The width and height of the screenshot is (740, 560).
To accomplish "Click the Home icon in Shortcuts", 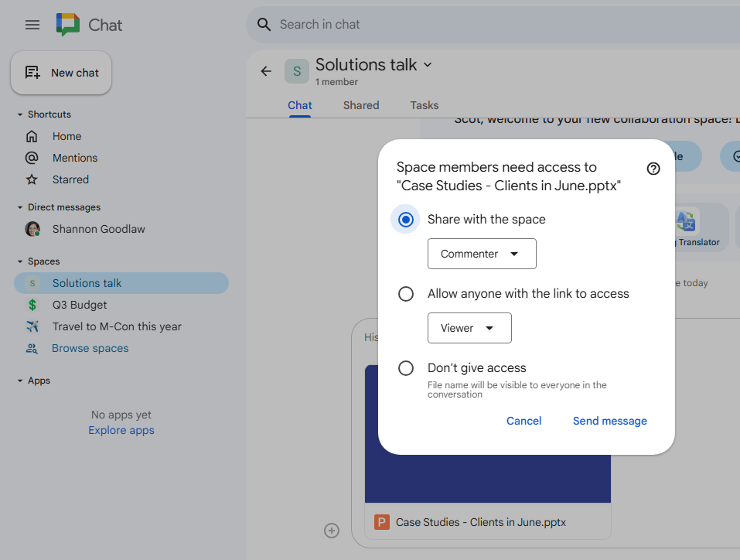I will [32, 136].
